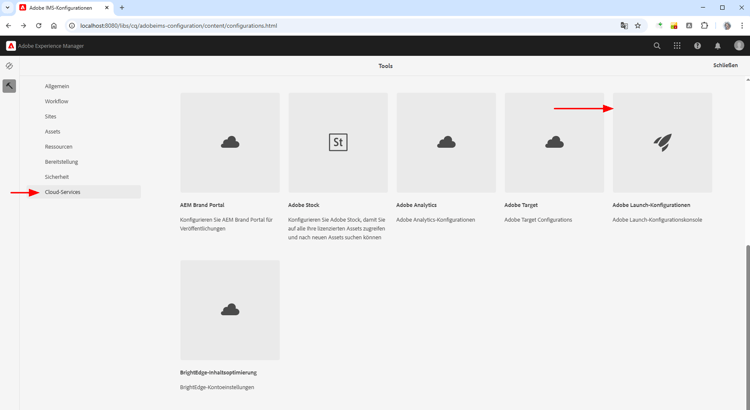Click the site information icon in address bar
Viewport: 750px width, 410px height.
72,26
